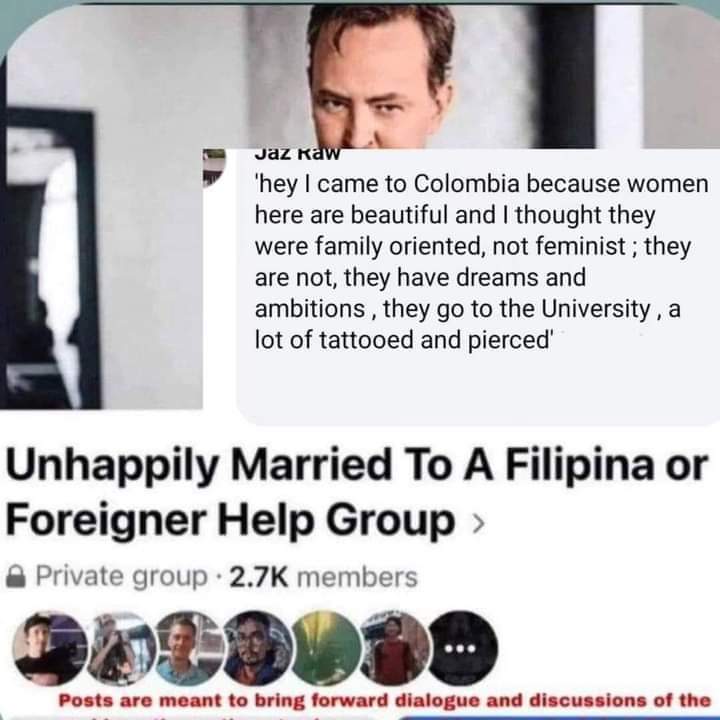Click the private group lock icon

(x=16, y=576)
